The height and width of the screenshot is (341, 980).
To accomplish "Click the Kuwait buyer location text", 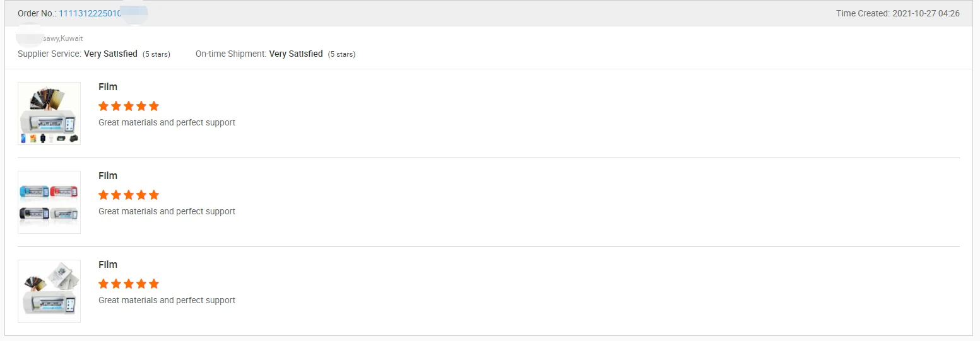I will (62, 38).
